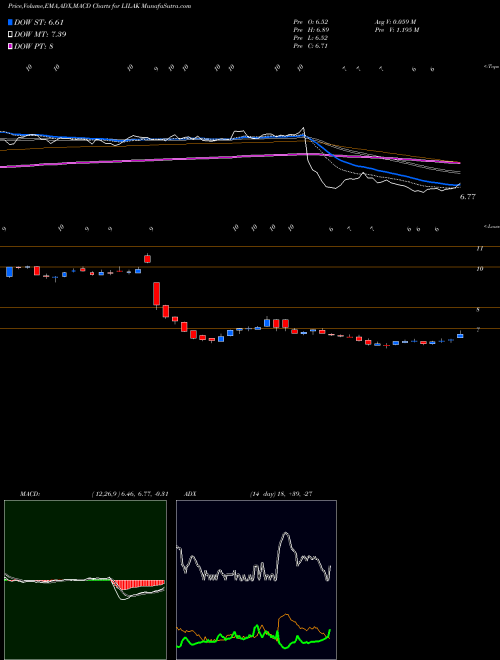500x660 pixels.
Task: Click the '<-Lows' label at right edge
Action: [492, 226]
